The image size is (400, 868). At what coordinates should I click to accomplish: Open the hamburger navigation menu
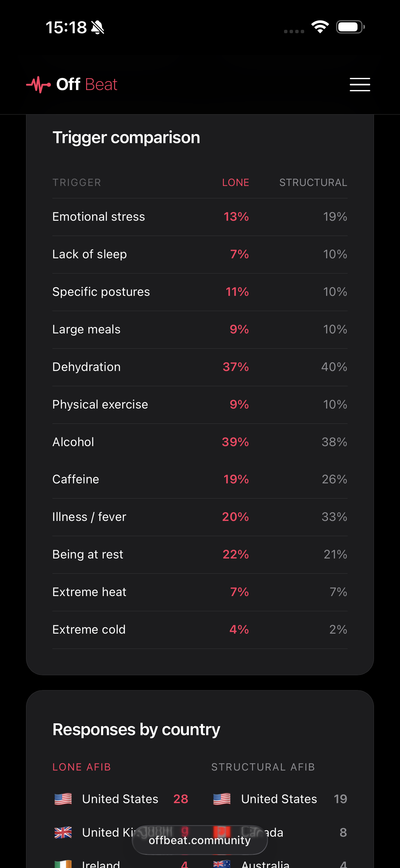coord(360,84)
